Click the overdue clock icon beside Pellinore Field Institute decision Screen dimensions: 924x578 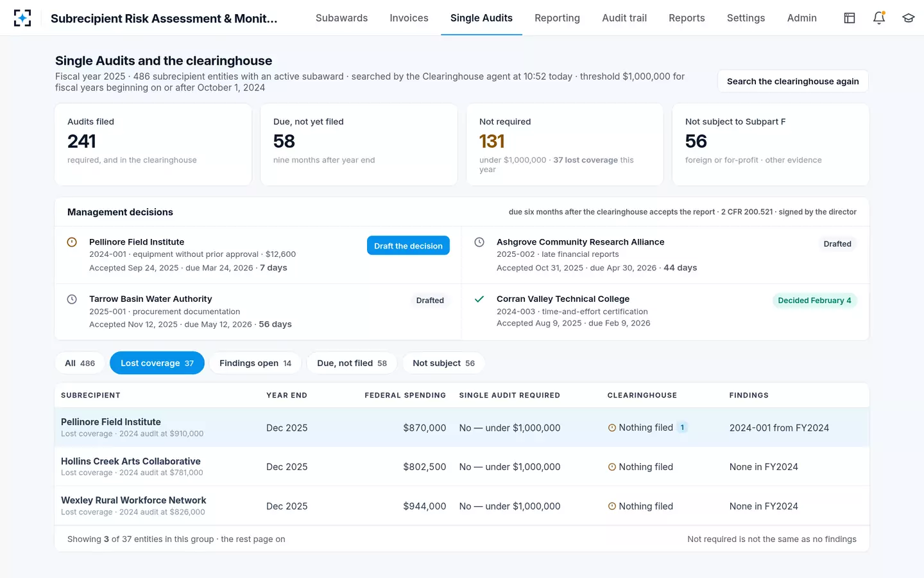72,242
